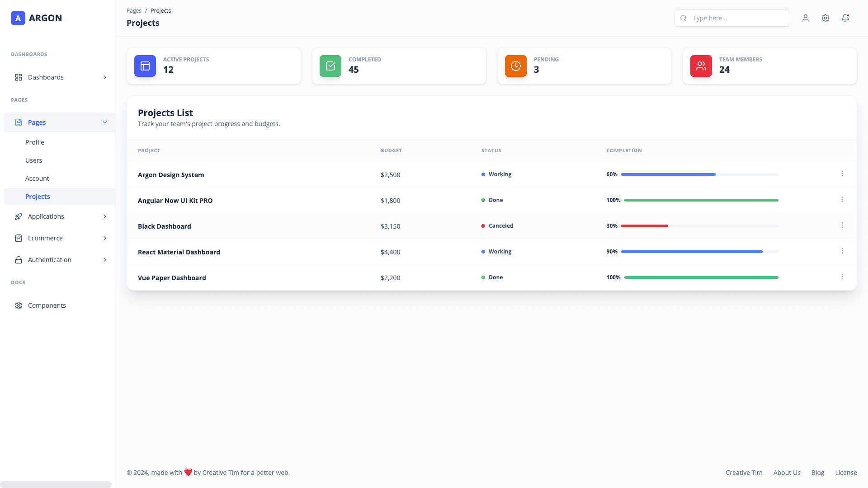Expand the Applications menu
This screenshot has height=488, width=868.
(59, 216)
